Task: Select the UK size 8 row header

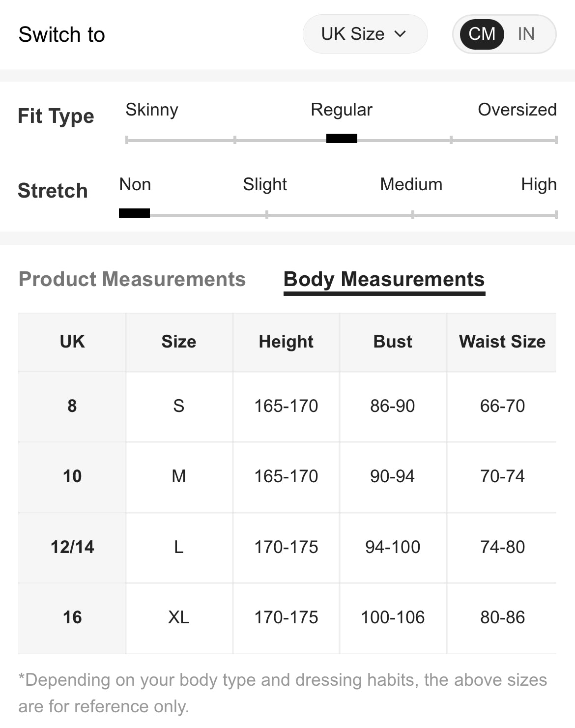Action: coord(72,406)
